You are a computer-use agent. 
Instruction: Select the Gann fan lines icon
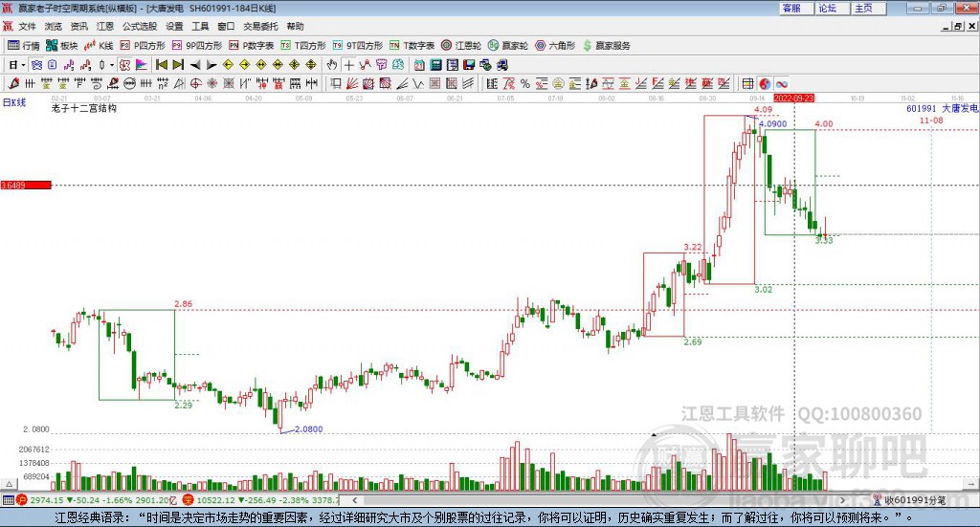click(x=352, y=83)
